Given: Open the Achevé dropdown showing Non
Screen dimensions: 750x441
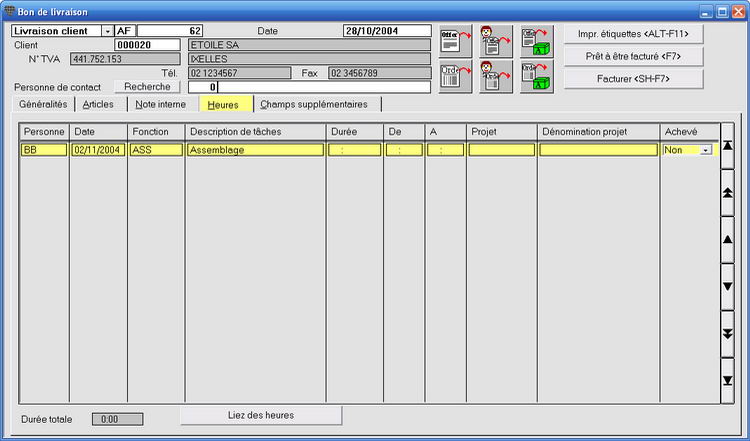Looking at the screenshot, I should click(x=706, y=150).
